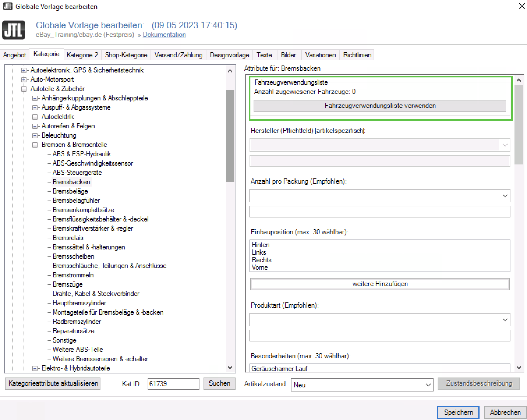Collapse the Autoteile & Zubehör node

[24, 89]
